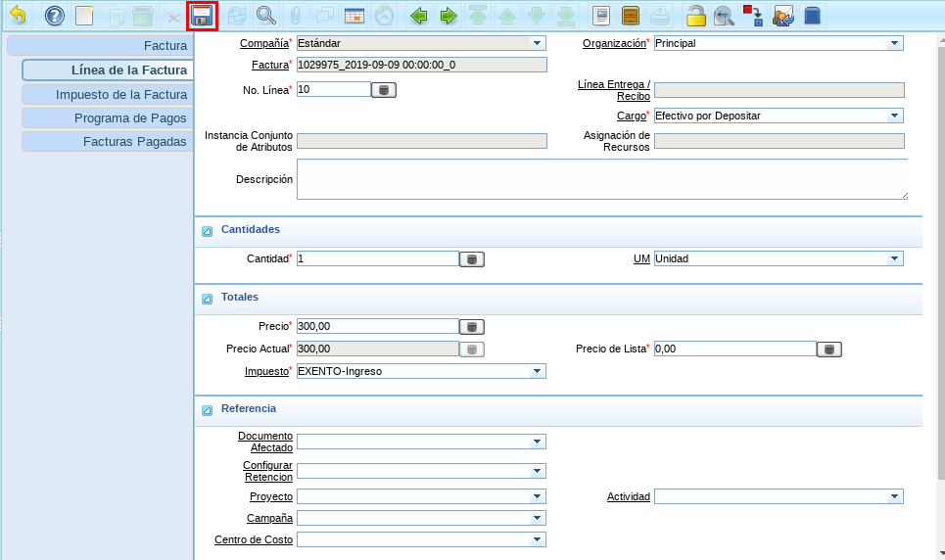Go to next record with right green arrow
The height and width of the screenshot is (560, 945).
click(x=448, y=16)
